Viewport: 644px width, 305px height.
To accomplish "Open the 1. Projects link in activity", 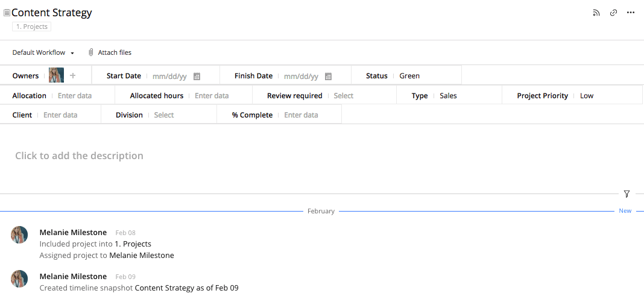I will [x=133, y=244].
